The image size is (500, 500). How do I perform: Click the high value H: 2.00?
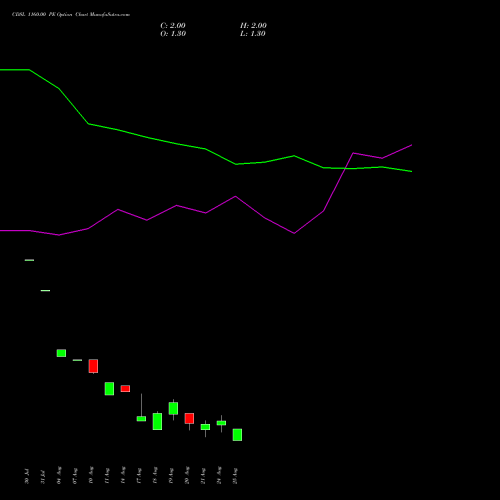point(253,26)
